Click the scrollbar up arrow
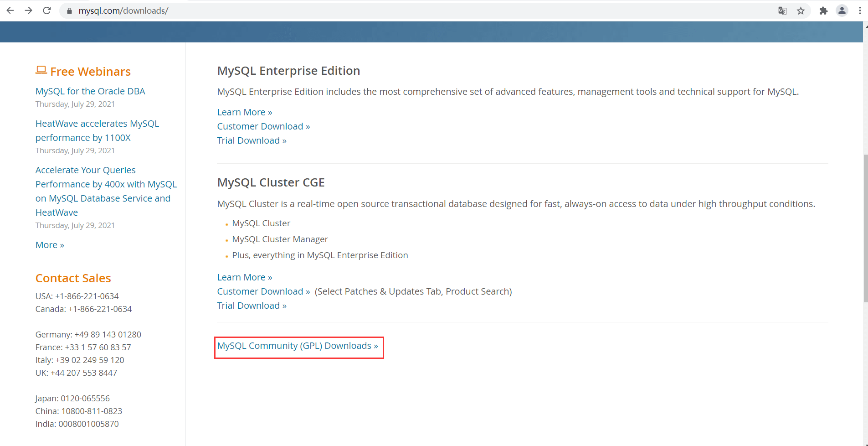Image resolution: width=868 pixels, height=446 pixels. click(x=865, y=26)
